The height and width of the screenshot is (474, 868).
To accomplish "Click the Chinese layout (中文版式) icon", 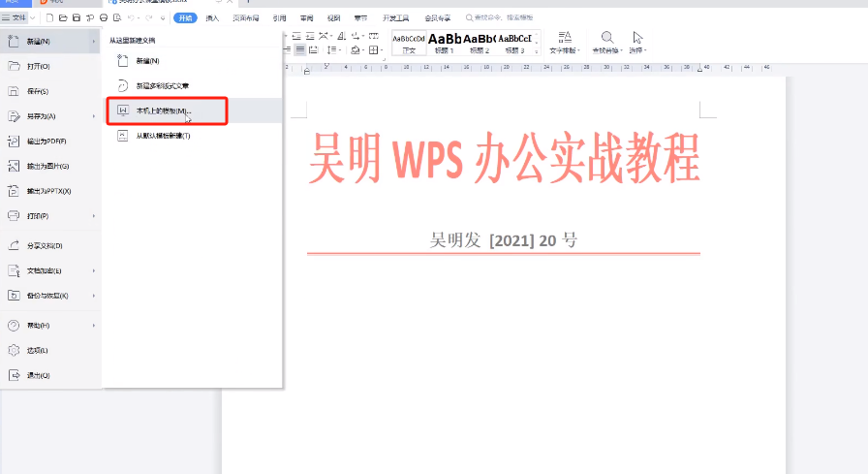I will [325, 36].
